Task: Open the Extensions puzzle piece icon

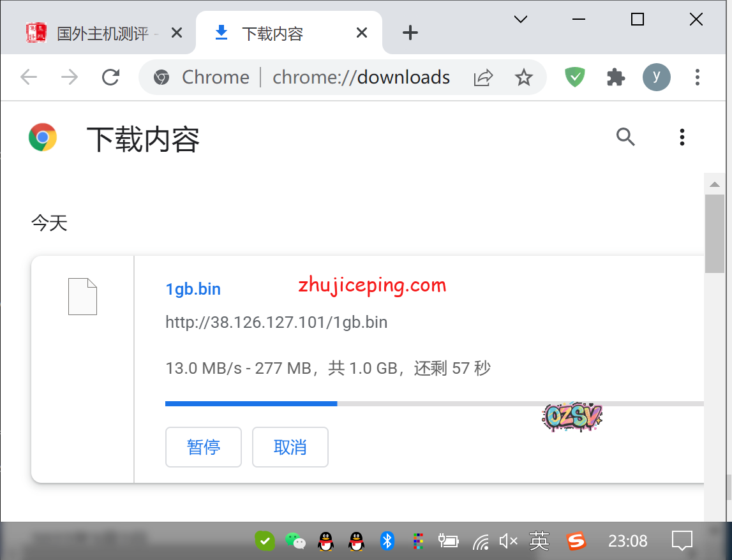Action: [615, 77]
